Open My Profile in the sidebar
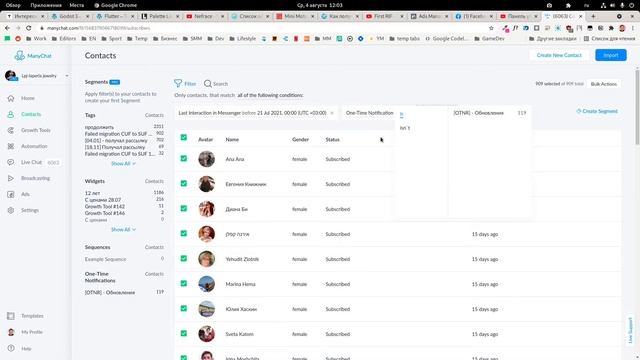 coord(31,332)
